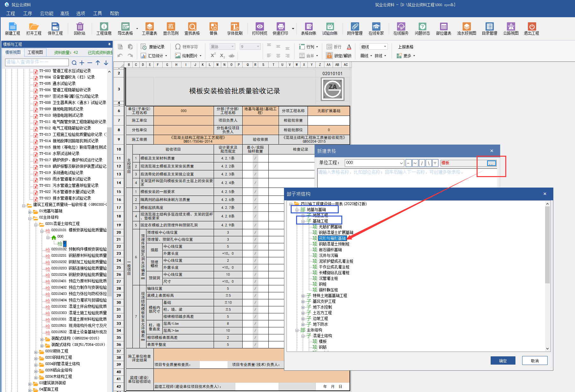Open the 工序 menu
Image resolution: width=575 pixels, height=392 pixels.
click(27, 13)
